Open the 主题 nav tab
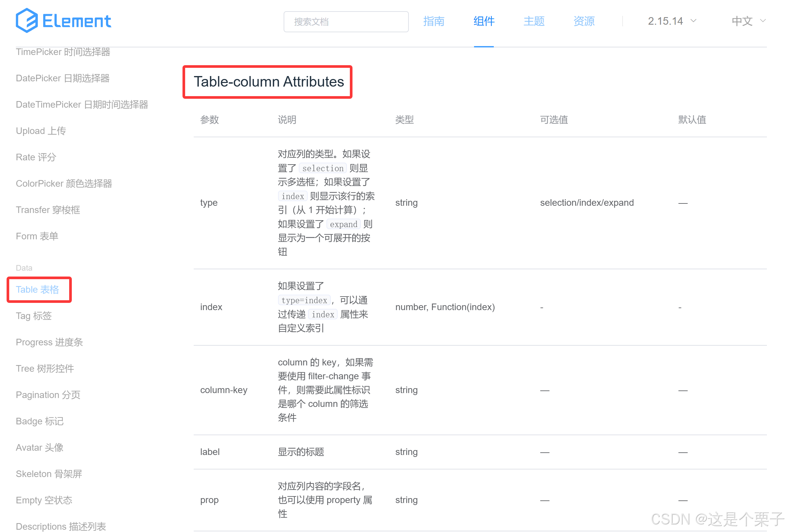Screen dimensions: 786x532 (534, 21)
